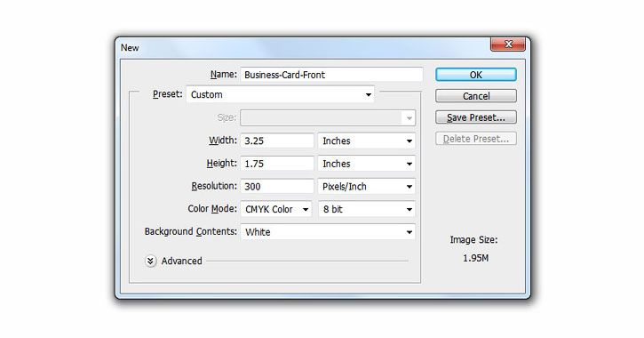This screenshot has width=644, height=338.
Task: Open the Preset dropdown showing Custom
Action: pyautogui.click(x=281, y=94)
